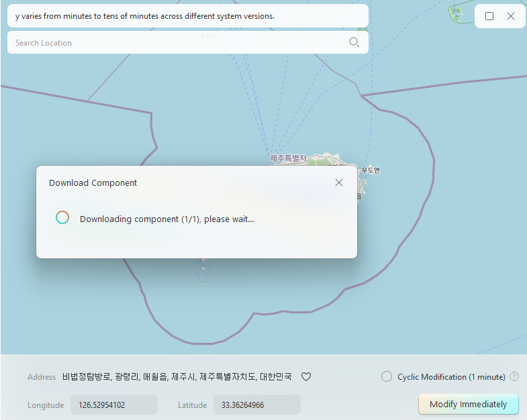
Task: Click the Korean address text
Action: point(177,376)
